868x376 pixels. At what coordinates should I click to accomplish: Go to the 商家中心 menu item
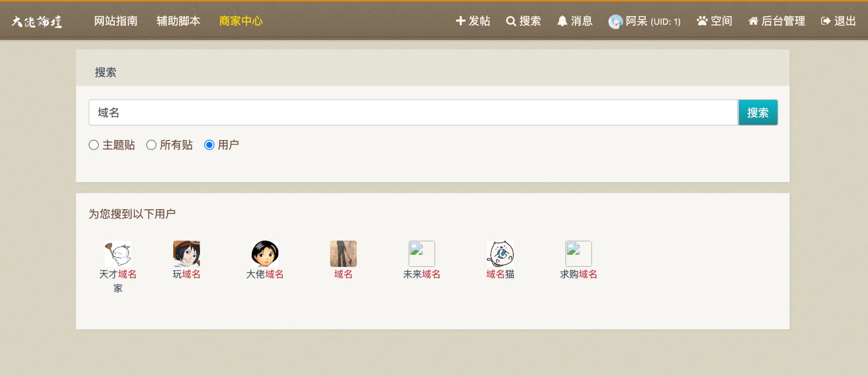[x=241, y=21]
